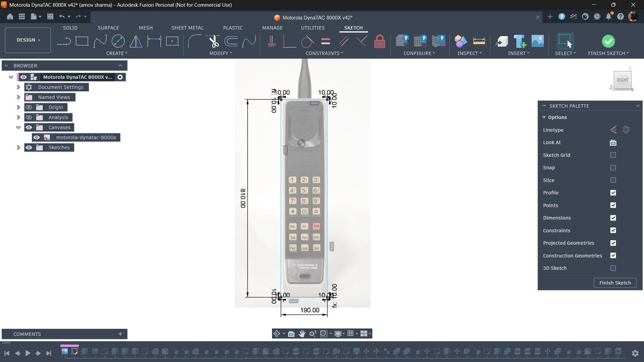Collapse the Canvases folder
The image size is (644, 362).
(x=18, y=127)
